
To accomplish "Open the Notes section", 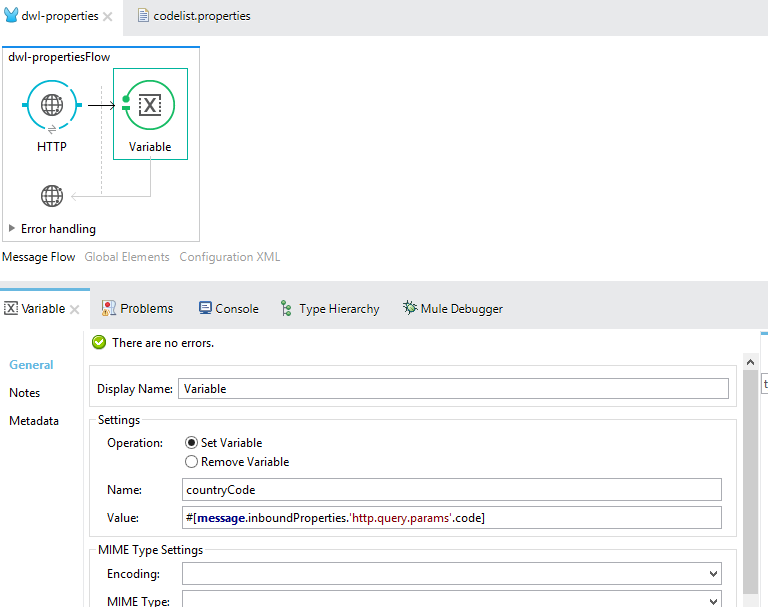I will click(x=25, y=393).
